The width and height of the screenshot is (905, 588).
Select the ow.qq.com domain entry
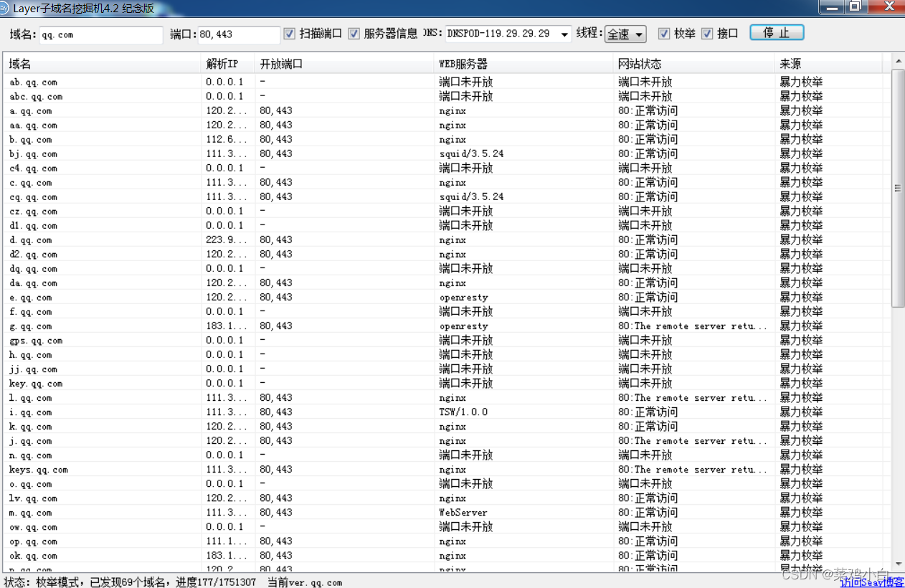(x=33, y=527)
